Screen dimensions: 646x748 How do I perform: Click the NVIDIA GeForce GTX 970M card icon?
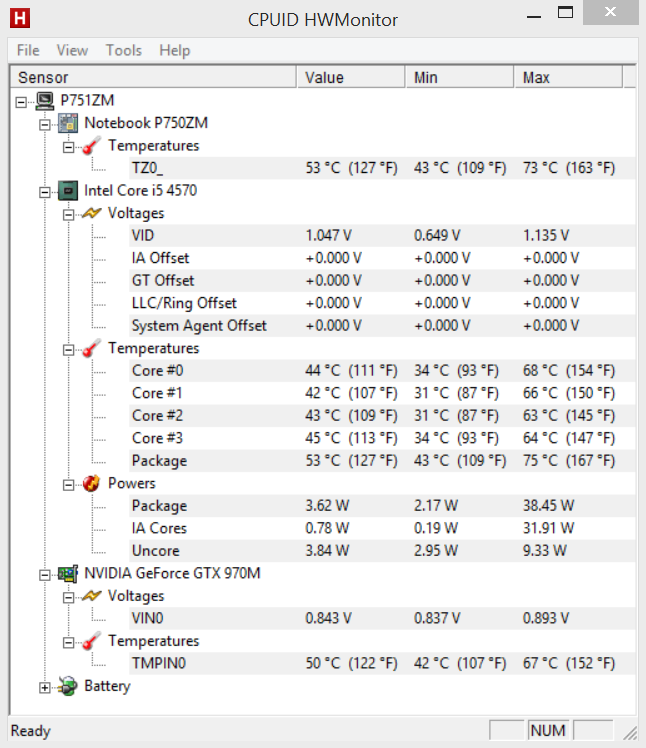point(68,573)
